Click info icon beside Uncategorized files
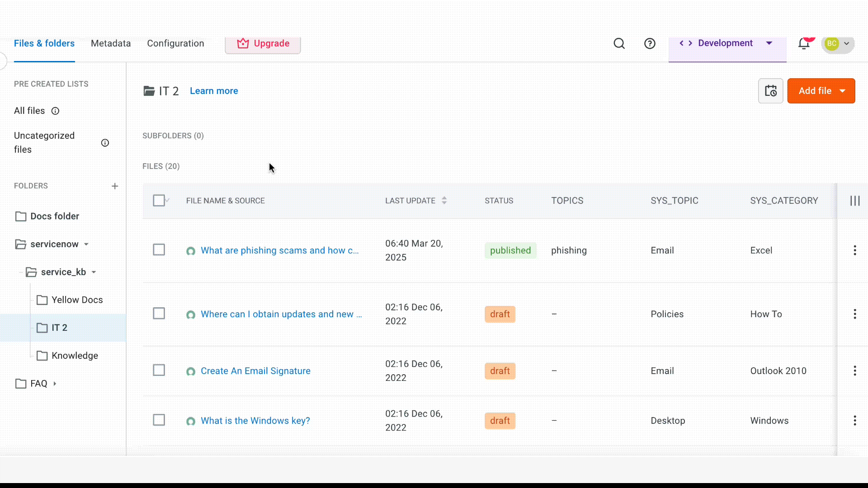This screenshot has height=488, width=868. pos(105,143)
